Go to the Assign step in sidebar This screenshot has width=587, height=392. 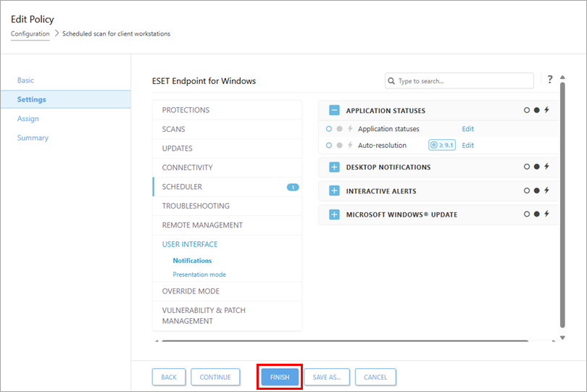pyautogui.click(x=28, y=119)
